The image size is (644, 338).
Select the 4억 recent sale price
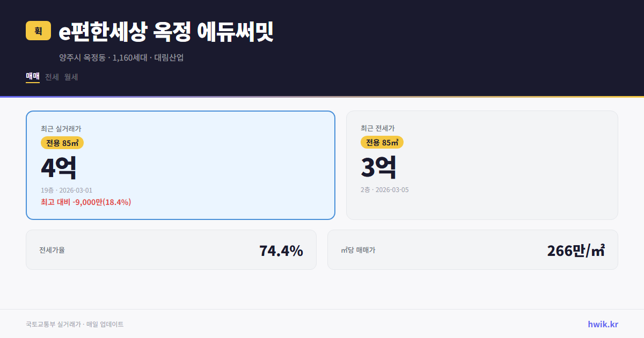coord(57,167)
